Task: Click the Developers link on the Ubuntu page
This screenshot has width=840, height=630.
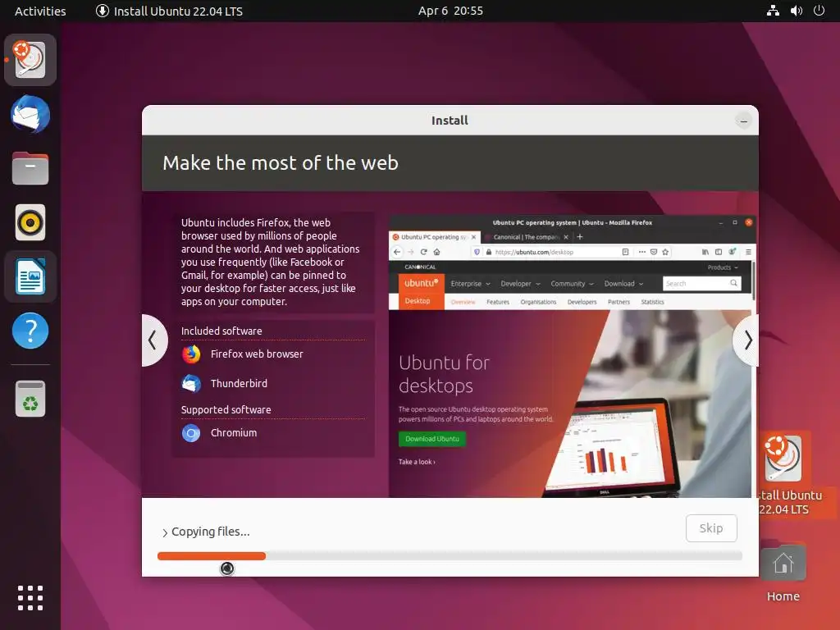Action: click(582, 302)
